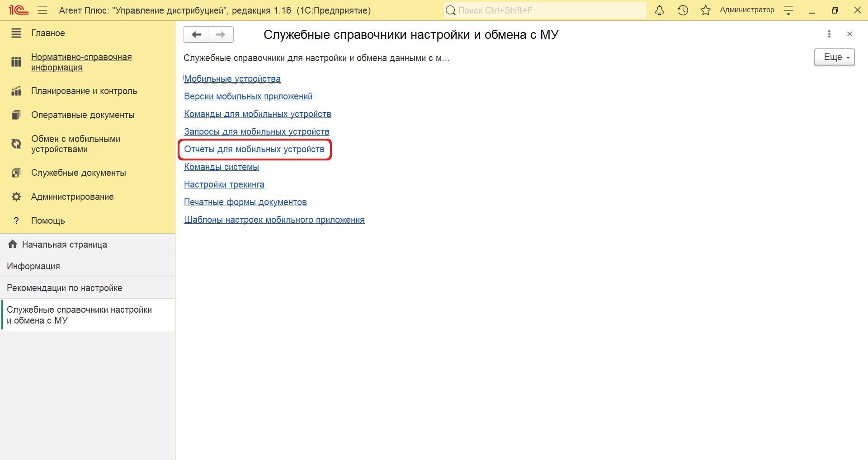The width and height of the screenshot is (868, 460).
Task: Open Администрирование section in the sidebar
Action: coord(72,197)
